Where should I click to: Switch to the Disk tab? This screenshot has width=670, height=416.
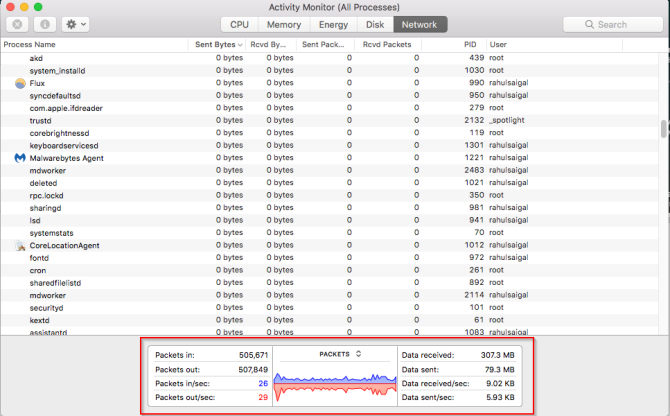pos(375,24)
